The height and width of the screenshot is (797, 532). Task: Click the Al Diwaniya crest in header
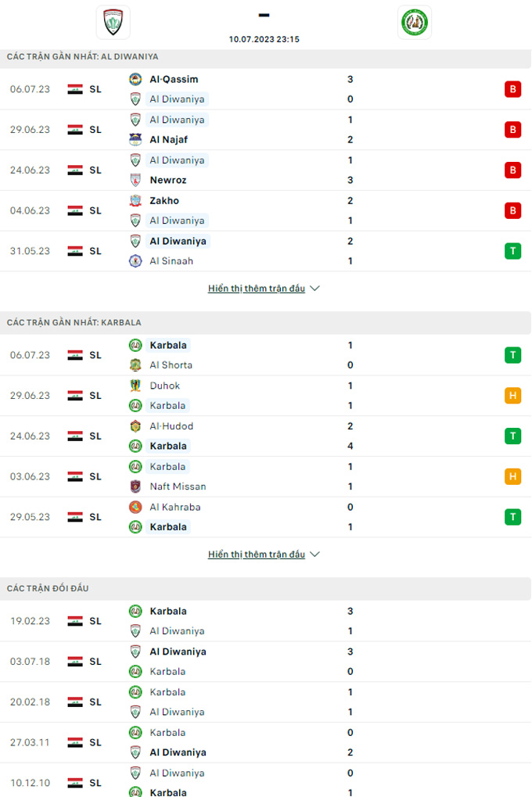click(113, 22)
